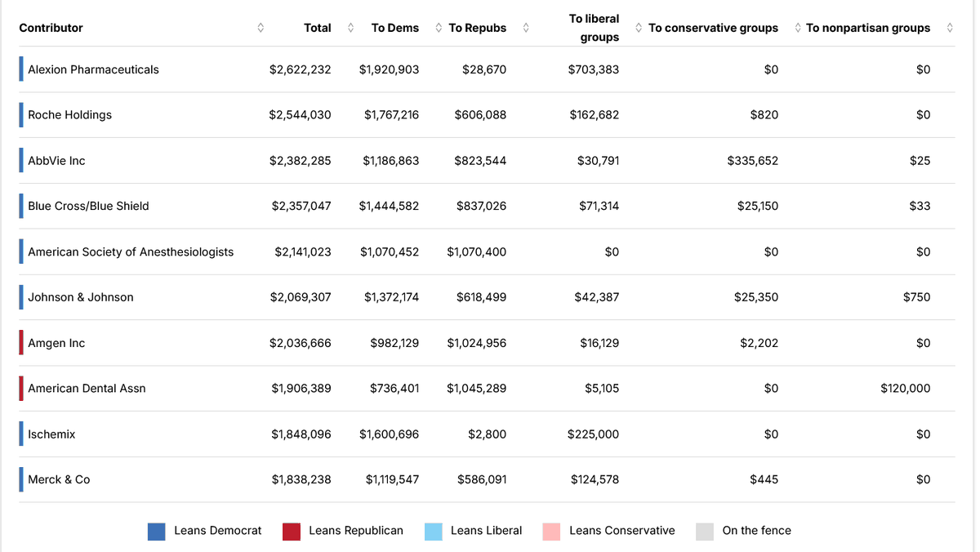Click Alexion liberal groups value $703,383
Viewport: 980px width, 552px height.
pyautogui.click(x=593, y=69)
